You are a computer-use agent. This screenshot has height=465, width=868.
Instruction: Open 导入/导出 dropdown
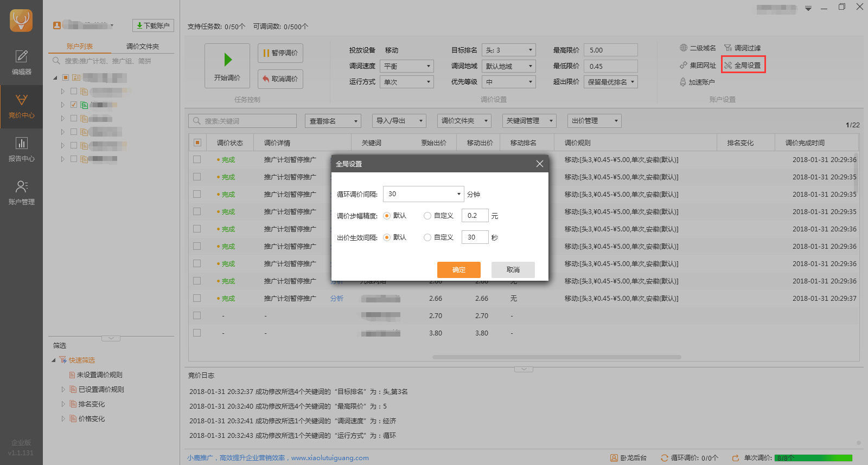tap(399, 121)
